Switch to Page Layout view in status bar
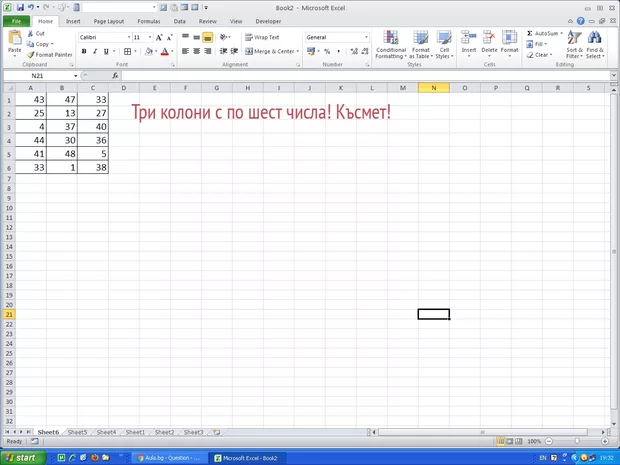 (x=510, y=441)
